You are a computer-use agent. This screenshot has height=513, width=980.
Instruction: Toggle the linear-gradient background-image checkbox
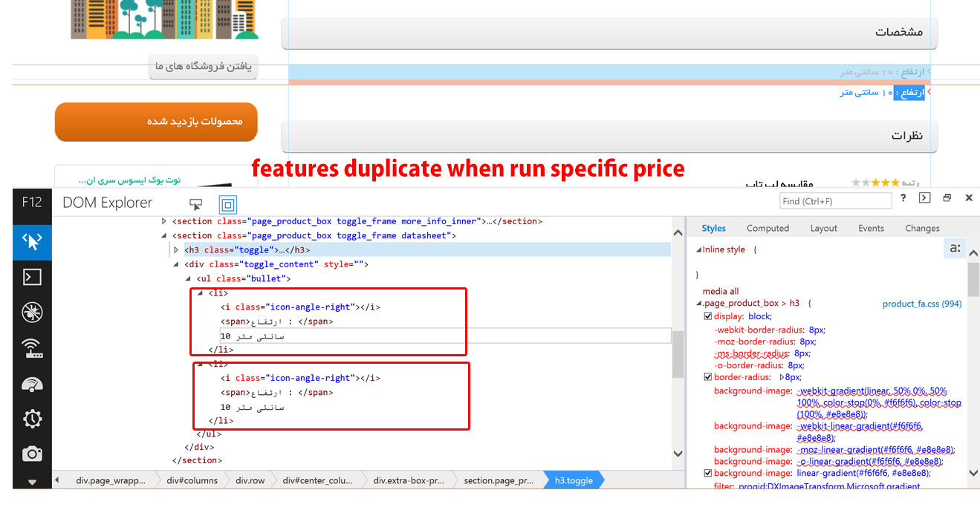(x=708, y=473)
